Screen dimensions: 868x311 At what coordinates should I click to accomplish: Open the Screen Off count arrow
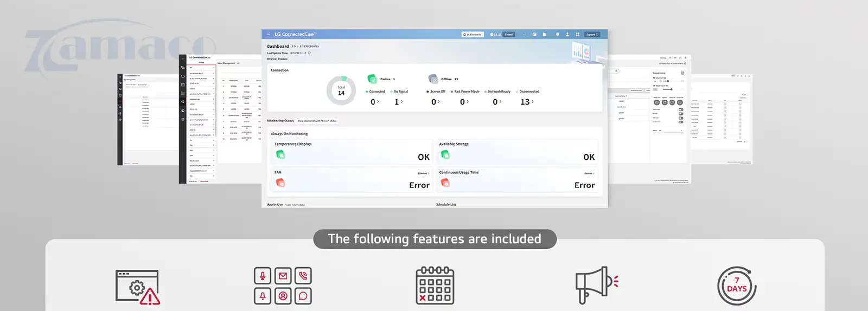[x=439, y=101]
